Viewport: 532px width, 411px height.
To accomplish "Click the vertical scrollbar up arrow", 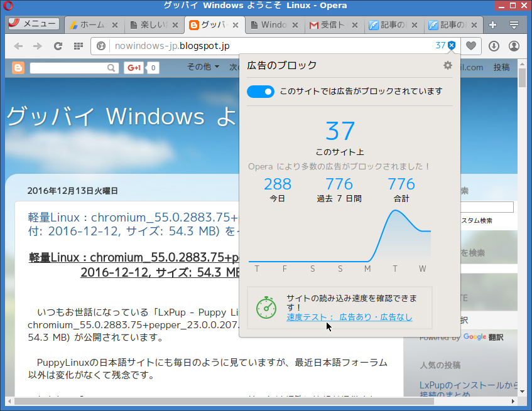I will [522, 64].
